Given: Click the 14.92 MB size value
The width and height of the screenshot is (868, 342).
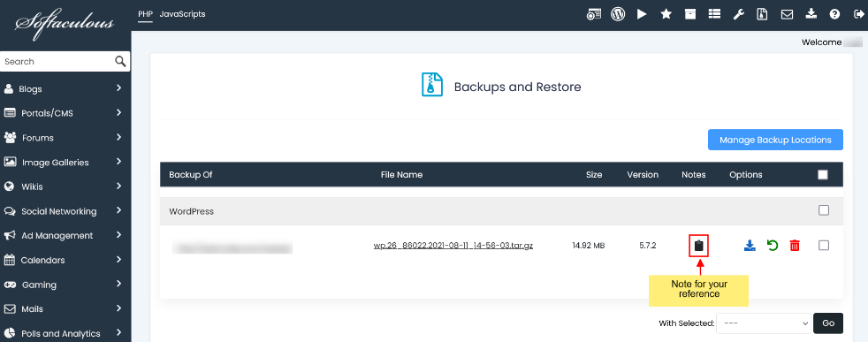Looking at the screenshot, I should coord(589,245).
